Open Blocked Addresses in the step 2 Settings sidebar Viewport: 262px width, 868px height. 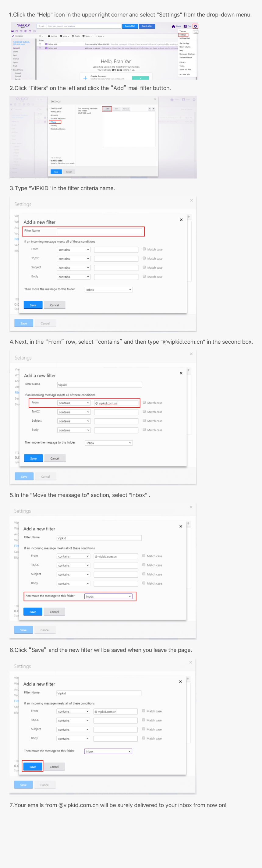point(58,129)
